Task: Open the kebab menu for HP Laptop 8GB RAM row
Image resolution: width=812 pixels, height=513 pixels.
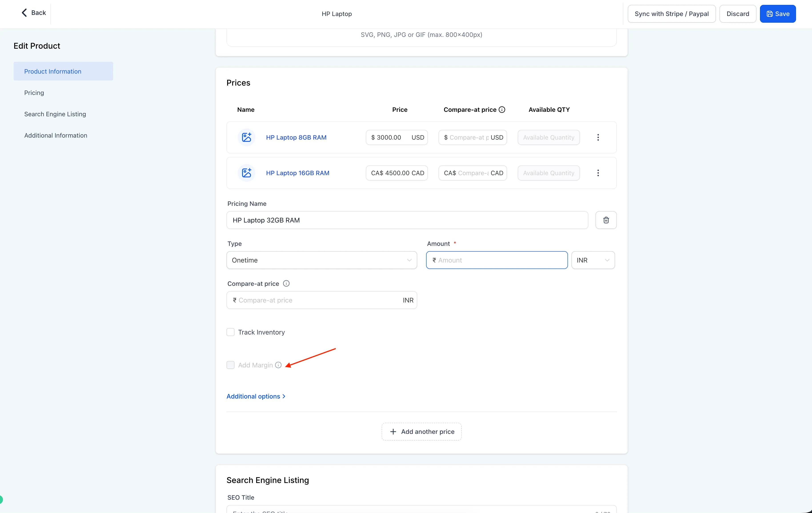Action: [x=598, y=137]
